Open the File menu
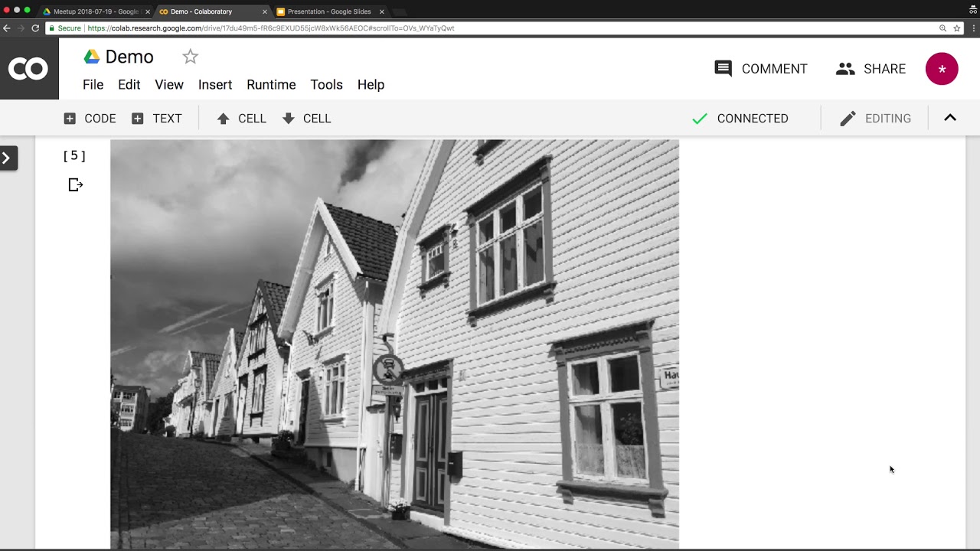980x551 pixels. point(93,85)
